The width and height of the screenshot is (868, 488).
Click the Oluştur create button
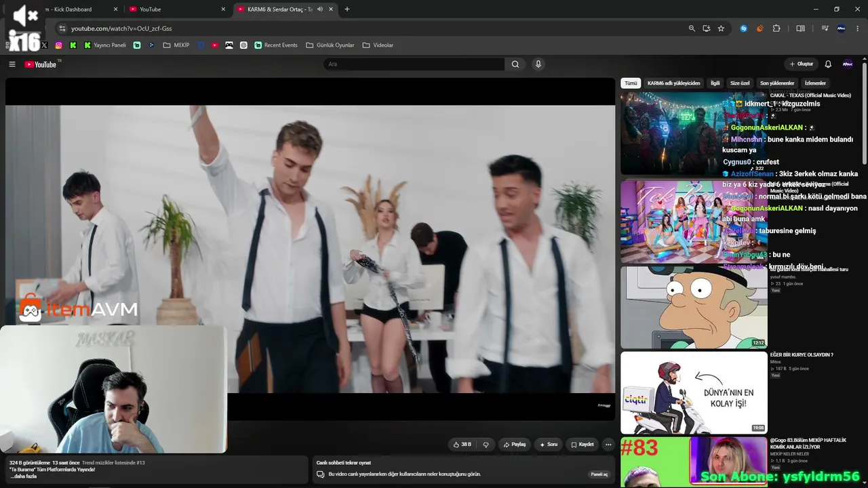pyautogui.click(x=801, y=64)
